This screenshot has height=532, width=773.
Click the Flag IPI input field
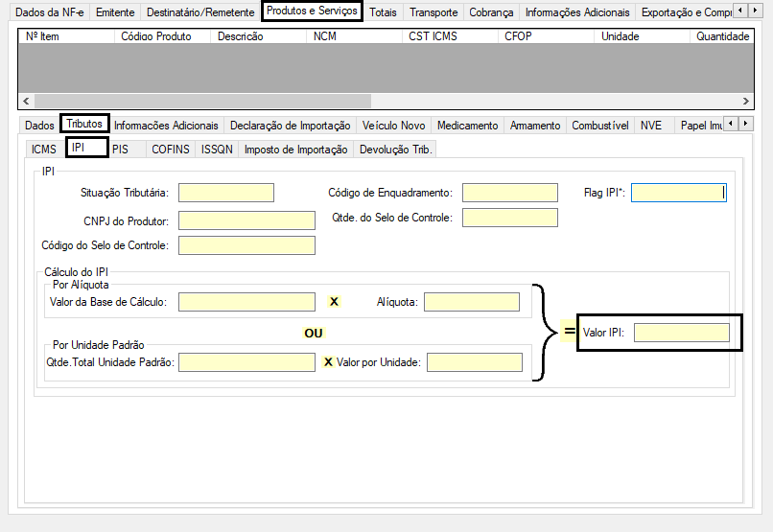[679, 193]
